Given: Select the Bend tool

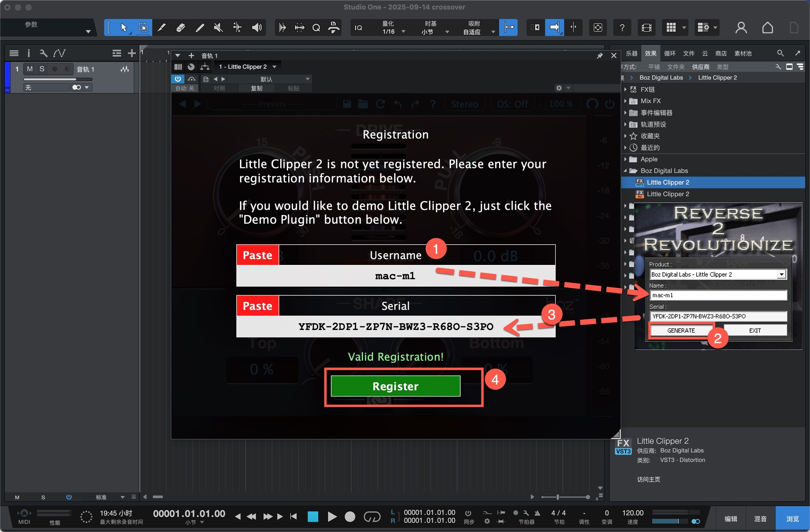Looking at the screenshot, I should click(237, 28).
